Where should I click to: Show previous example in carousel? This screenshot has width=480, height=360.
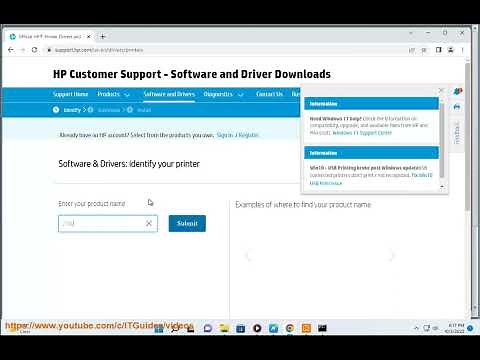tap(248, 256)
